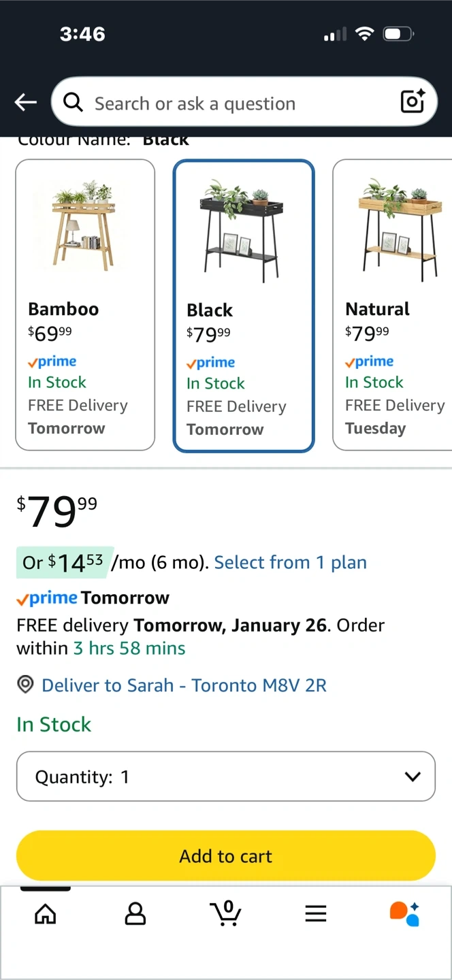Tap the search magnifier icon
Viewport: 452px width, 980px height.
point(73,103)
